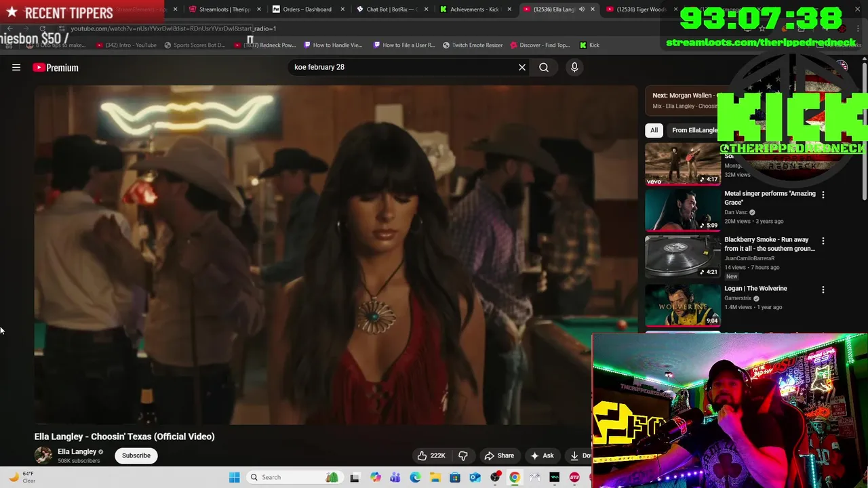Image resolution: width=868 pixels, height=488 pixels.
Task: Open Microsoft Teams from the taskbar
Action: coord(395,477)
